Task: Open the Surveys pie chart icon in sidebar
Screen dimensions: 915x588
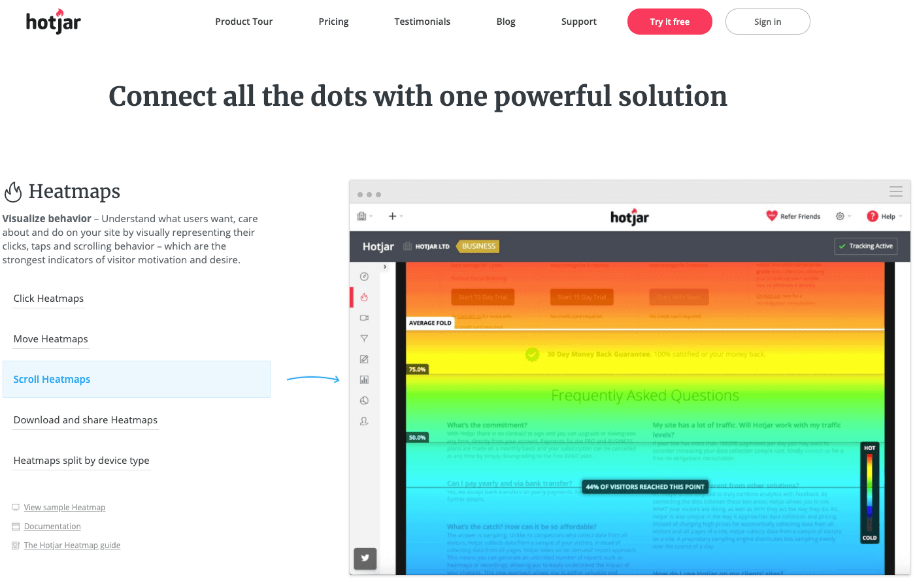Action: click(365, 400)
